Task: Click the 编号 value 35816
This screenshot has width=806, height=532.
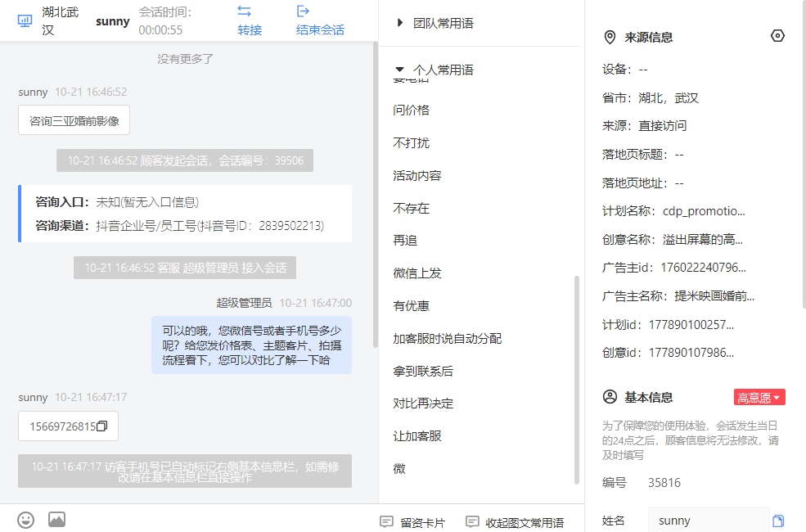Action: (664, 483)
